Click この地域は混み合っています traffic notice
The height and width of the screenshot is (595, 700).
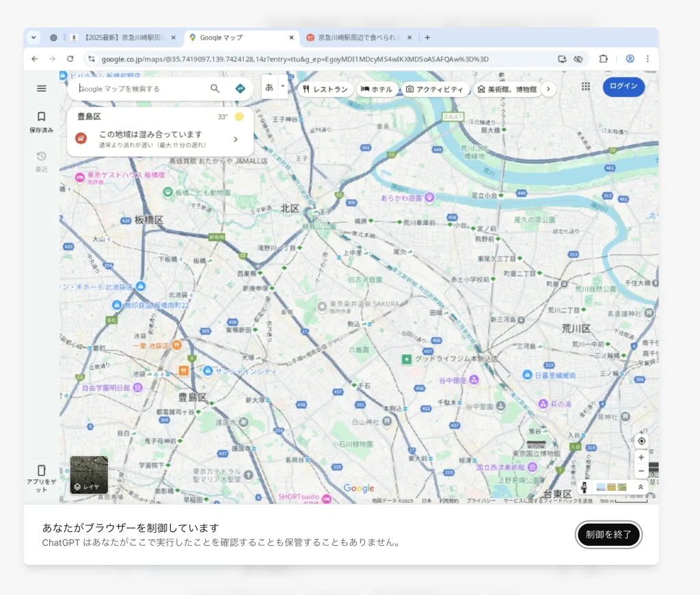[x=150, y=135]
